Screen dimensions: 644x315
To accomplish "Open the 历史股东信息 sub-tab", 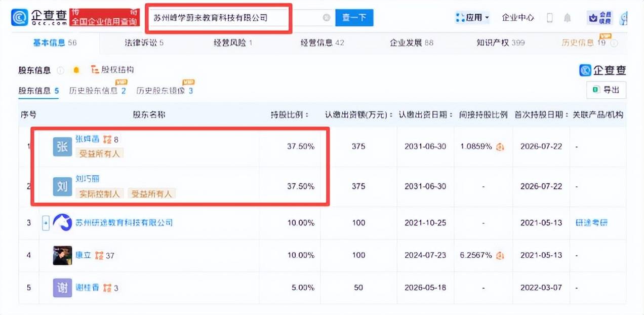I will (97, 91).
